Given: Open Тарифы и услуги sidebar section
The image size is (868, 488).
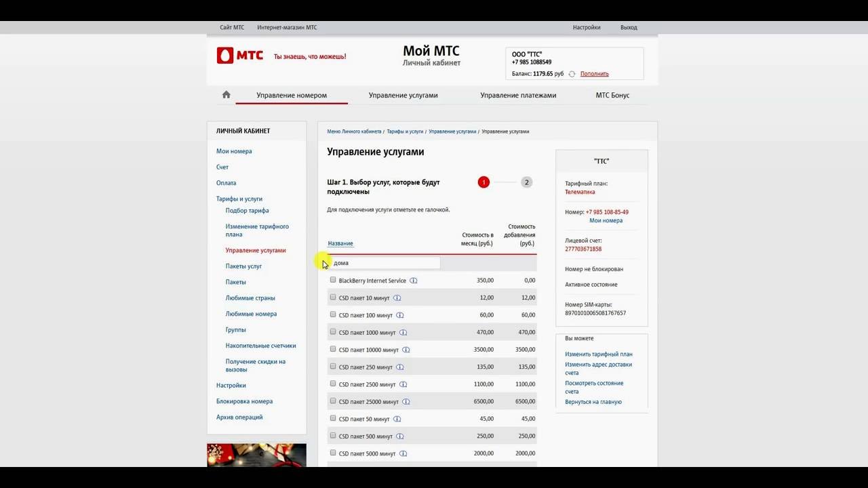Looking at the screenshot, I should (x=239, y=199).
